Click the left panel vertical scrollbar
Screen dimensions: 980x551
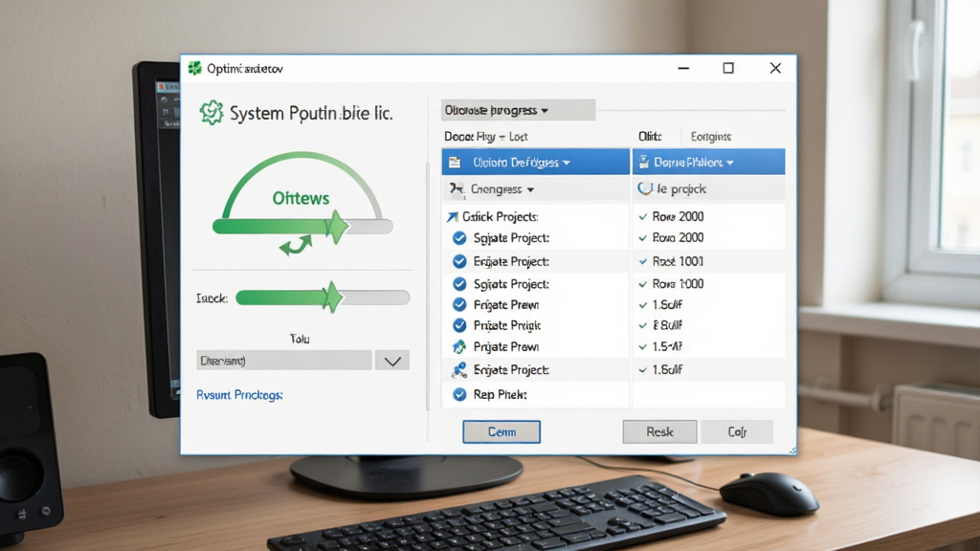tap(428, 285)
